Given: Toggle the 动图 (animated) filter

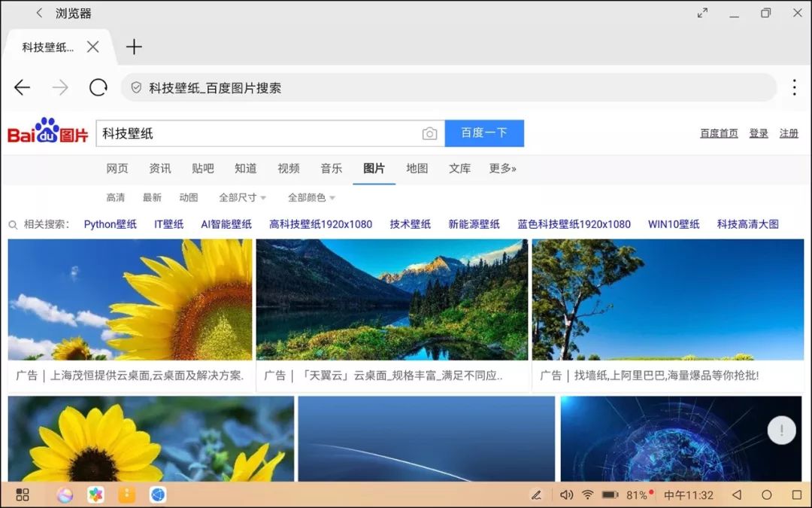Looking at the screenshot, I should (188, 196).
